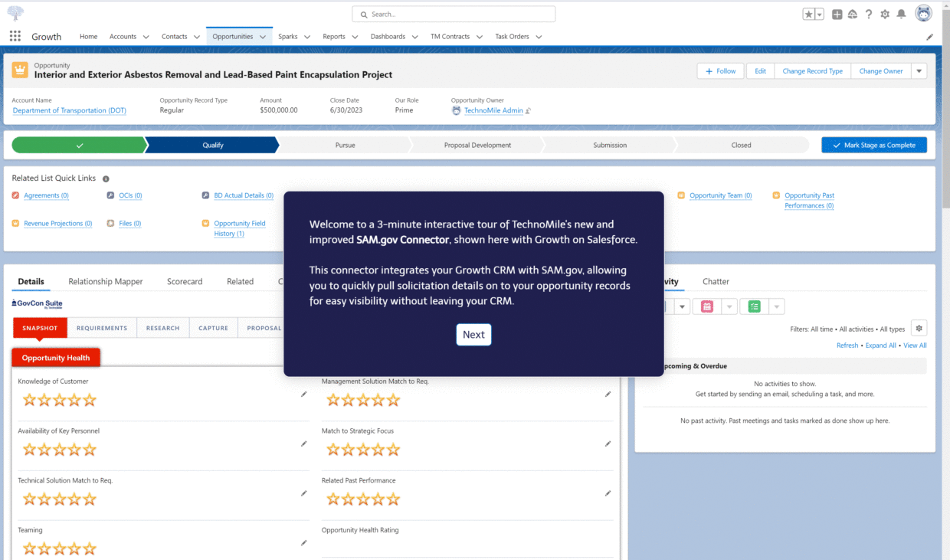Click the New Event calendar icon
Viewport: 950px width, 560px height.
707,306
